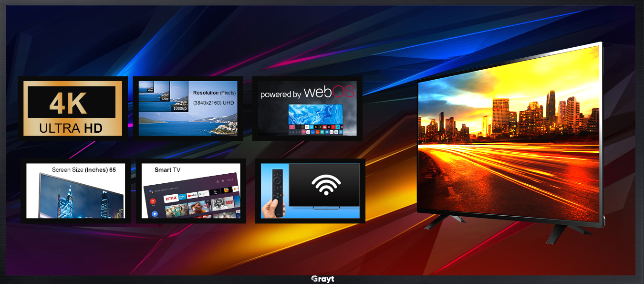Click the white Wi-Fi symbol
The image size is (644, 284).
326,185
